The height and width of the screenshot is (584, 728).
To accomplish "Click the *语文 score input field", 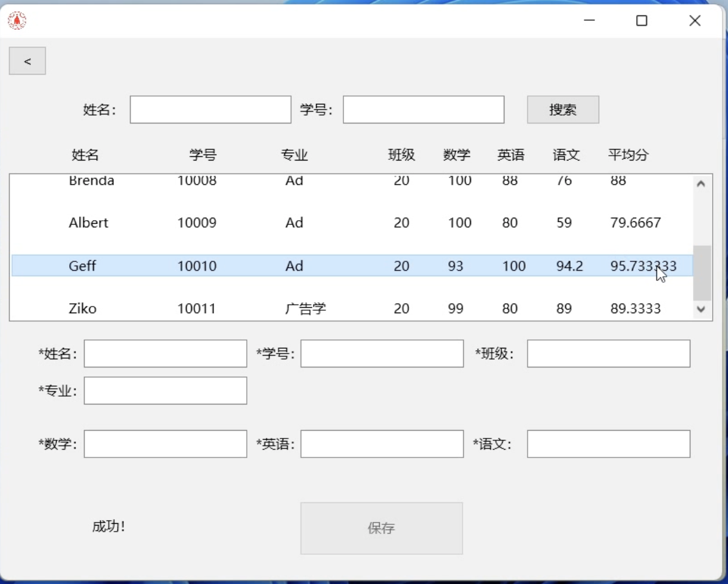I will [x=608, y=444].
